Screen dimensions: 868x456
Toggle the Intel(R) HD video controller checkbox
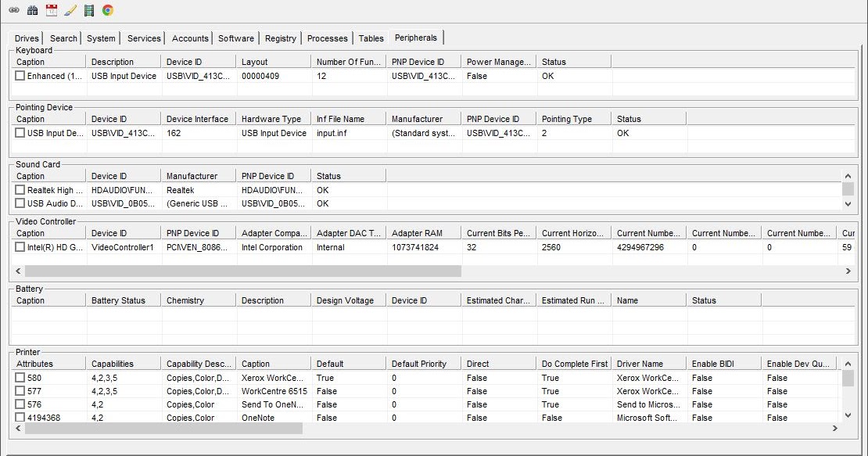(20, 247)
